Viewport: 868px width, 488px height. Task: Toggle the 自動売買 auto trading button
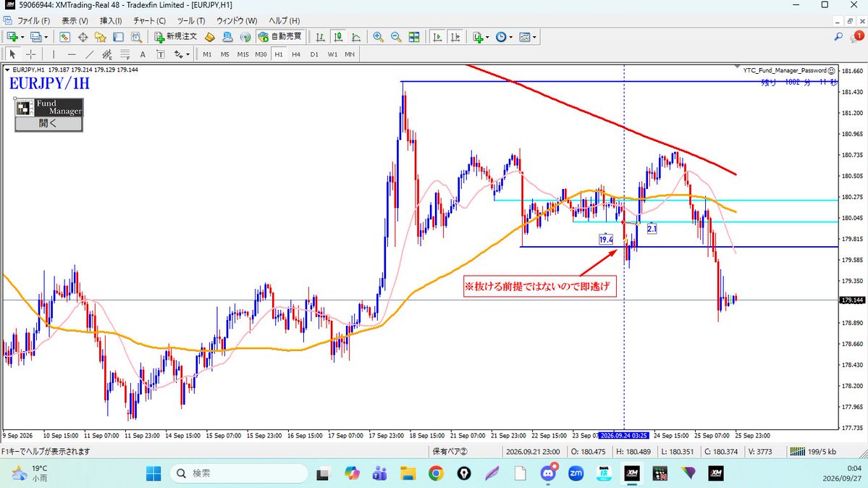[280, 37]
